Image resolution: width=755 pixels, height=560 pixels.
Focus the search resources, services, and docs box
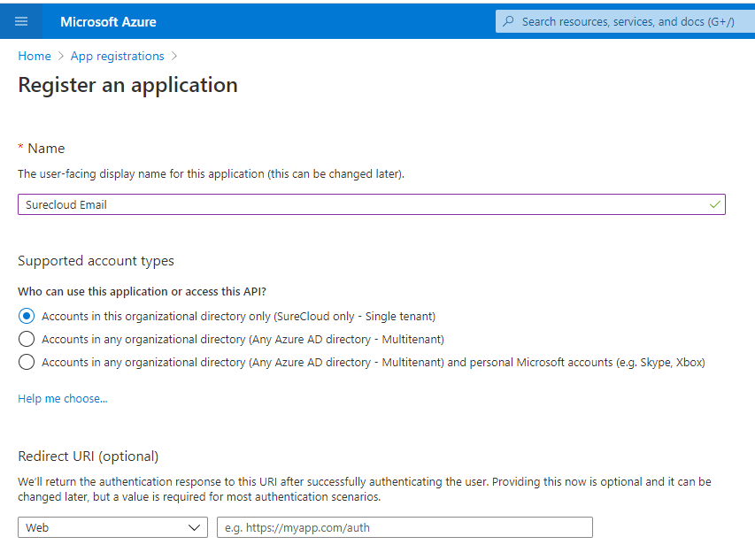(x=625, y=21)
